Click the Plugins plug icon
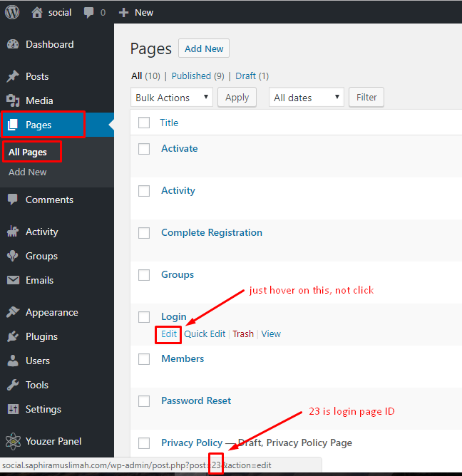 point(13,336)
